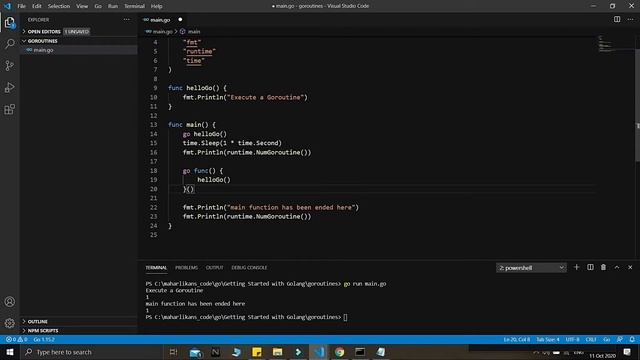The image size is (640, 360).
Task: Open Mail app from taskbar
Action: pos(195,352)
